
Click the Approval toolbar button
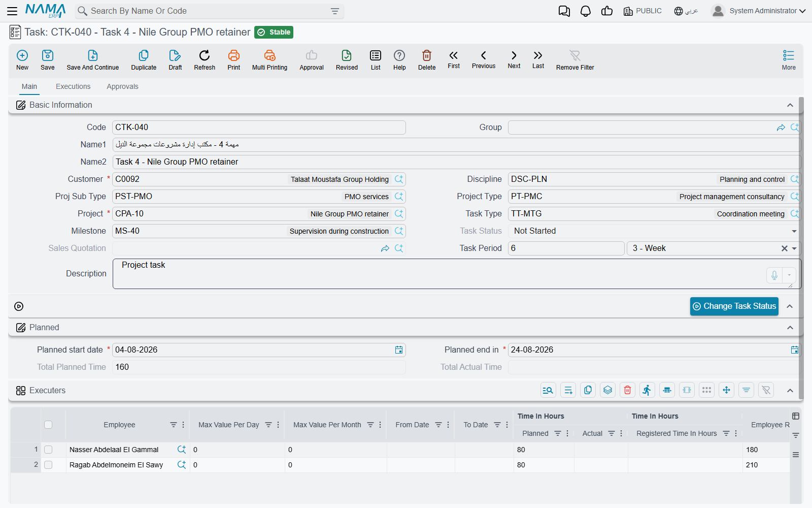pyautogui.click(x=311, y=60)
